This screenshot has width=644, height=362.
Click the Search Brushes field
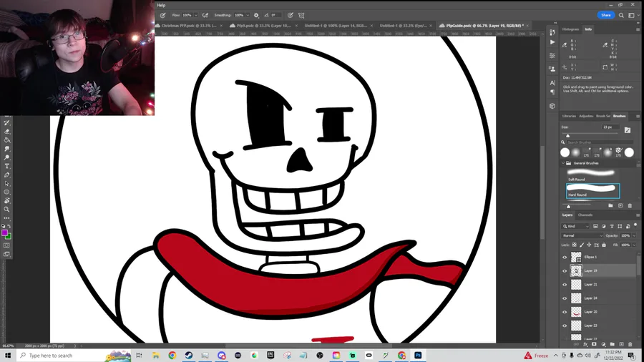600,142
